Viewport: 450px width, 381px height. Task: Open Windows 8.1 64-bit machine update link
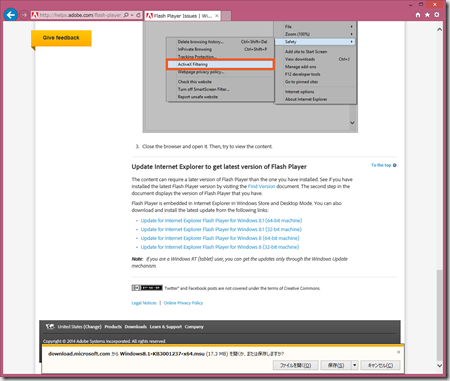(221, 221)
